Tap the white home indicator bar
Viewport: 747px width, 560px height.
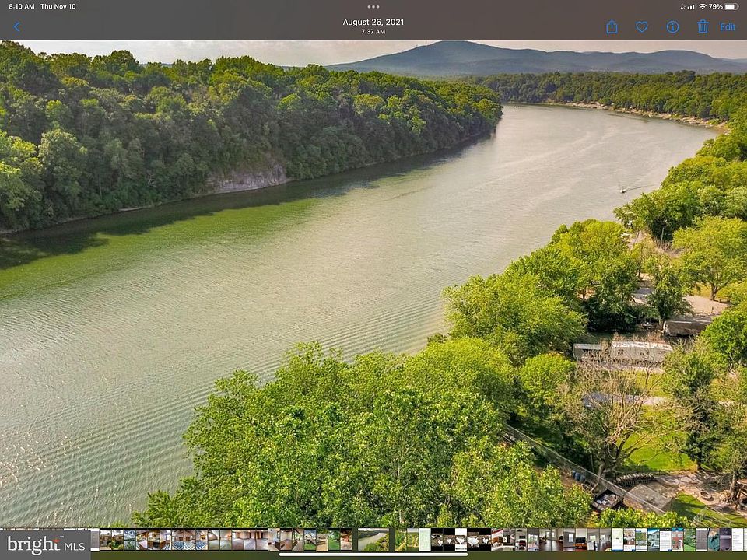[x=373, y=555]
